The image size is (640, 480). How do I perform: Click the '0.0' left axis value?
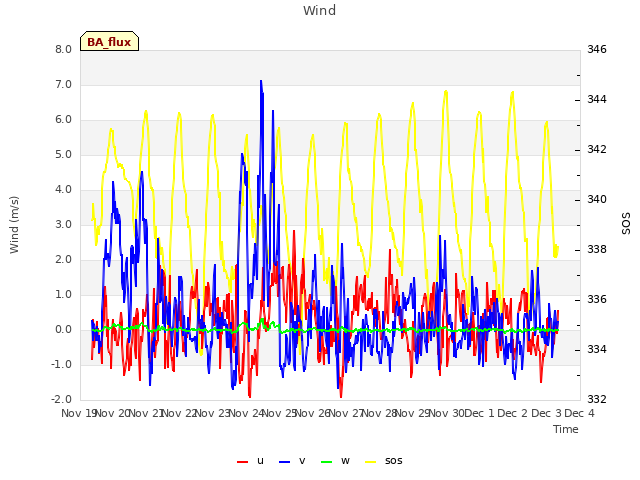tap(64, 329)
